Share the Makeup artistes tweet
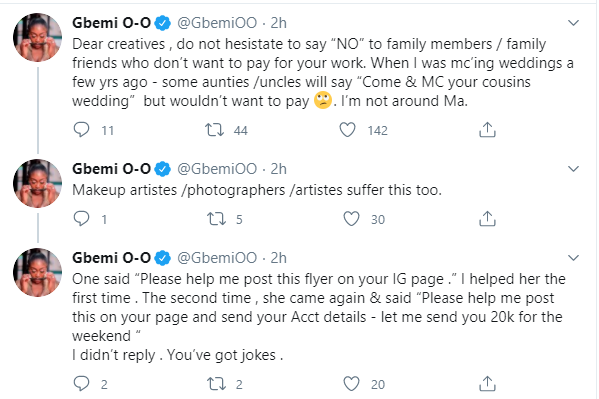This screenshot has height=399, width=599. pyautogui.click(x=487, y=219)
